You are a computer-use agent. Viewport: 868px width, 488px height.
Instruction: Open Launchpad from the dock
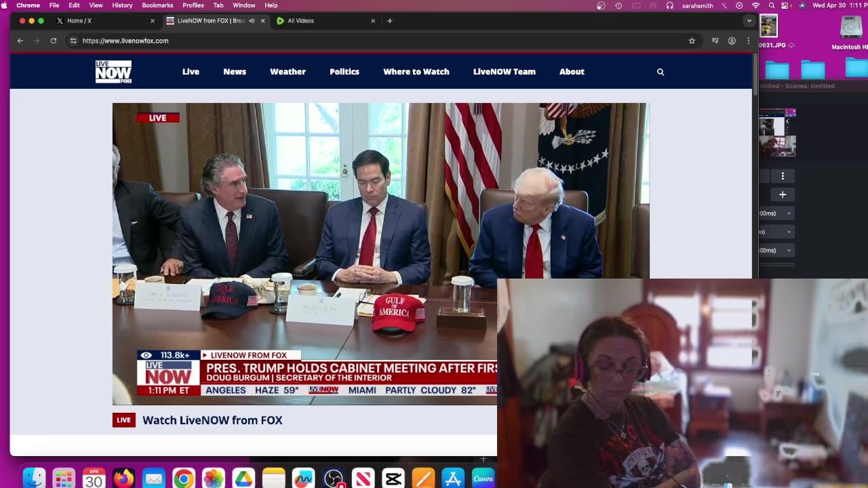coord(64,479)
